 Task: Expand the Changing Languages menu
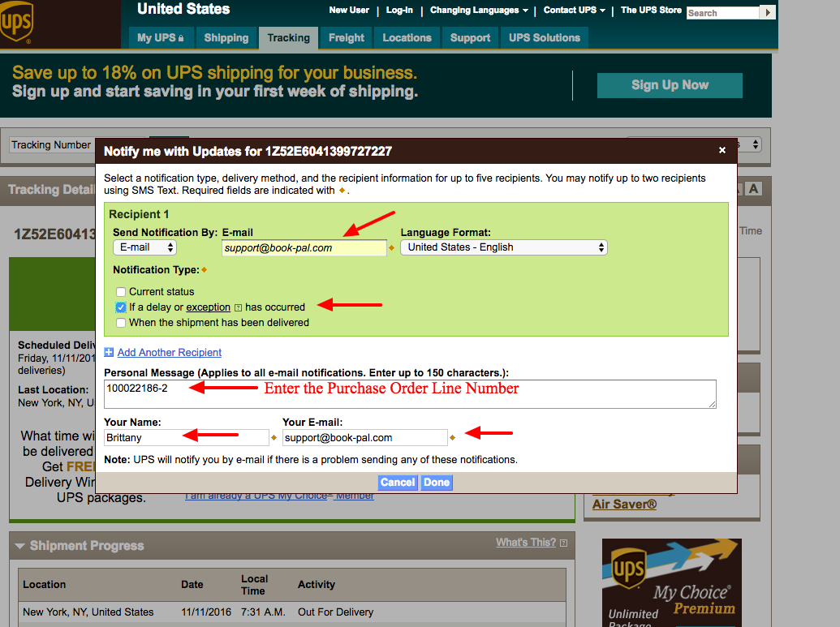point(479,11)
